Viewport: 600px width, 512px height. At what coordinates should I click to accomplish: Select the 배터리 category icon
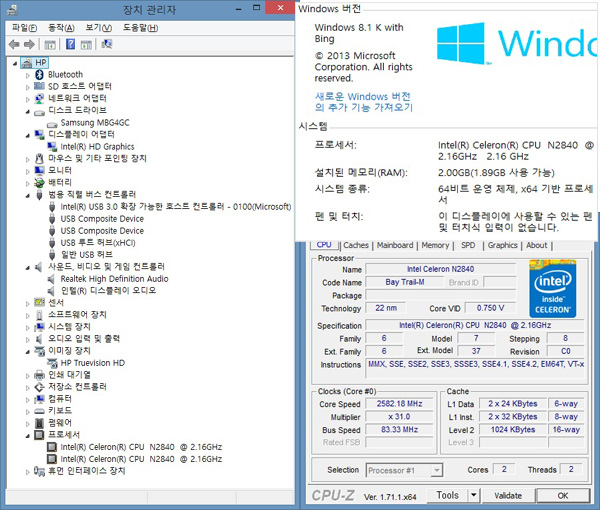click(39, 183)
